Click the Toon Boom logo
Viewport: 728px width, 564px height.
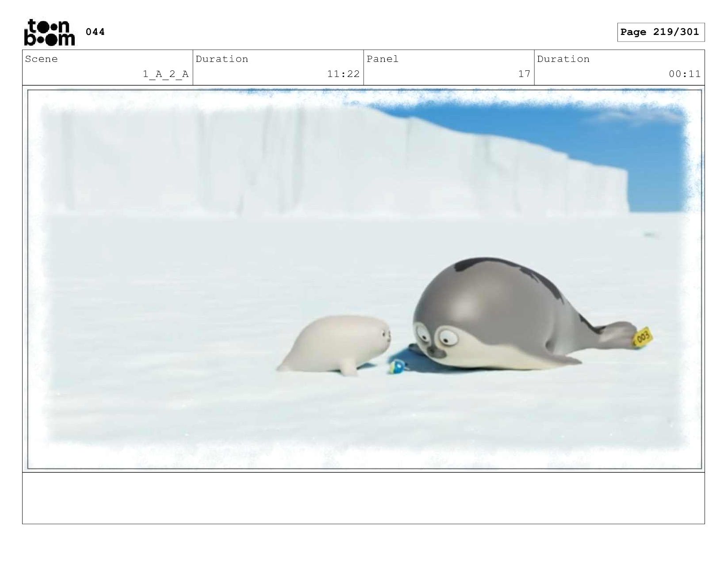click(x=50, y=32)
